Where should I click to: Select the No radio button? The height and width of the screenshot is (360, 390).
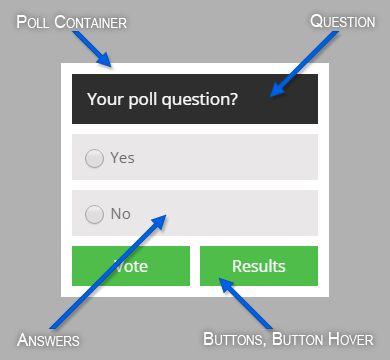[x=94, y=214]
